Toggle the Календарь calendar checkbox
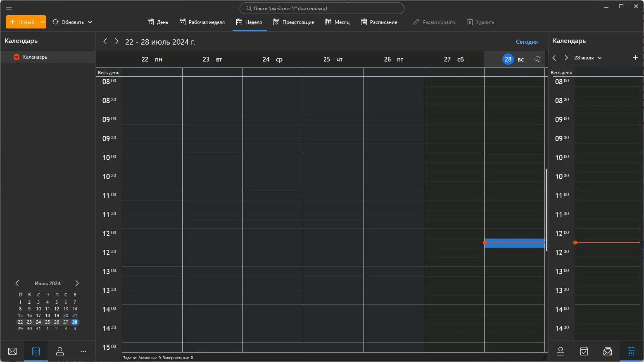 pyautogui.click(x=17, y=57)
